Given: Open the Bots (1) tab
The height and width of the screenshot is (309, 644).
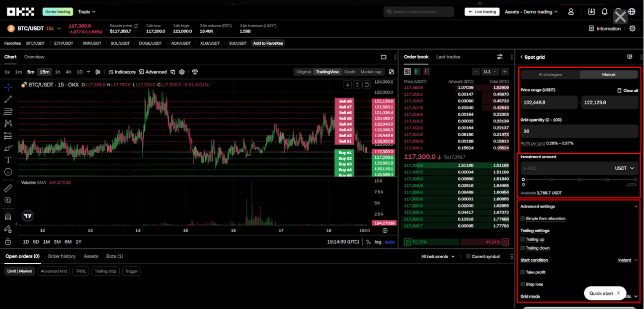Looking at the screenshot, I should [114, 256].
